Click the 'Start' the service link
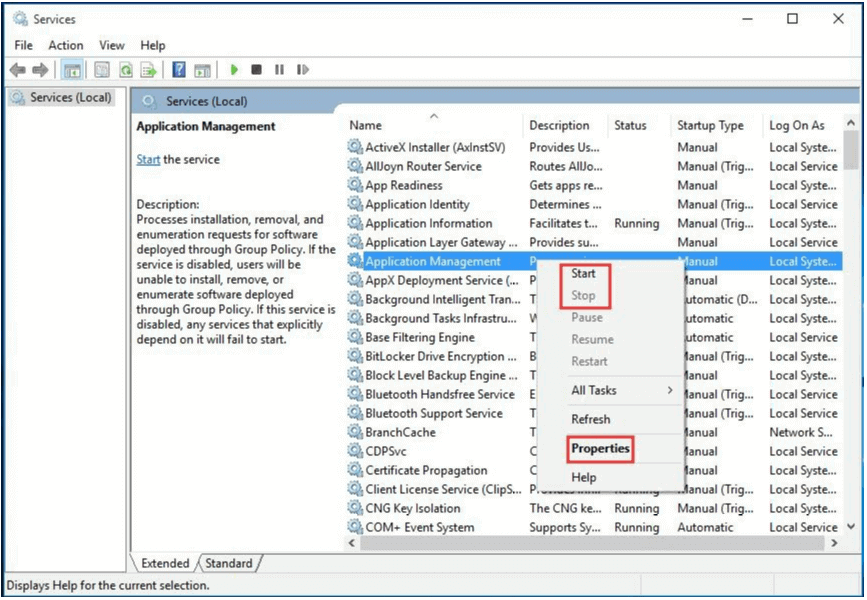Image resolution: width=867 pixels, height=600 pixels. (148, 159)
